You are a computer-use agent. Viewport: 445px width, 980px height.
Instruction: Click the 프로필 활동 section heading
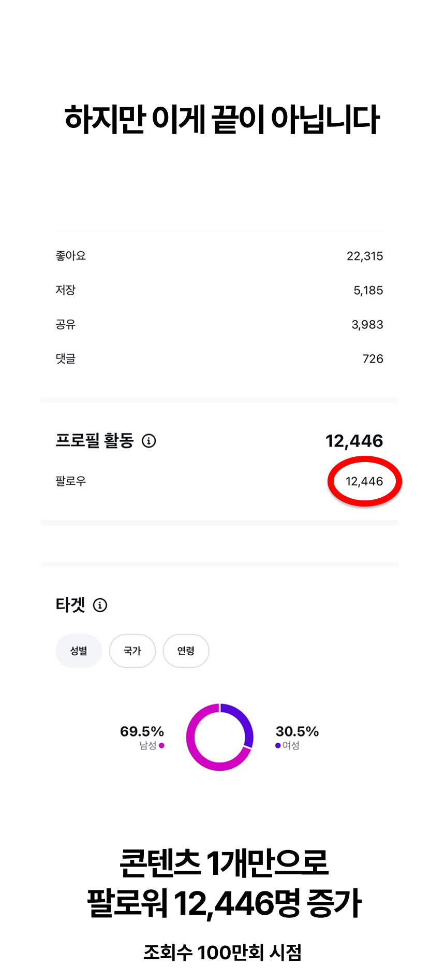tap(95, 441)
